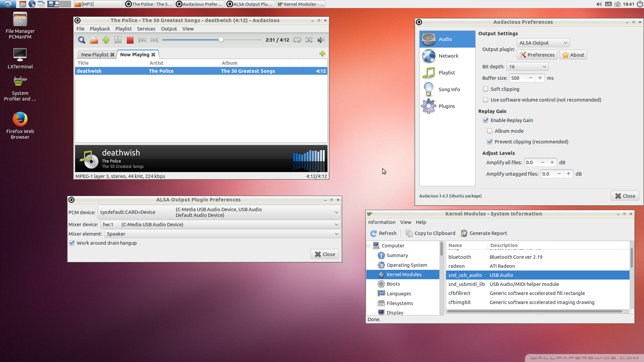Open the Output plugin ALSA Output dropdown
Viewport: 644px width, 362px height.
pyautogui.click(x=543, y=43)
